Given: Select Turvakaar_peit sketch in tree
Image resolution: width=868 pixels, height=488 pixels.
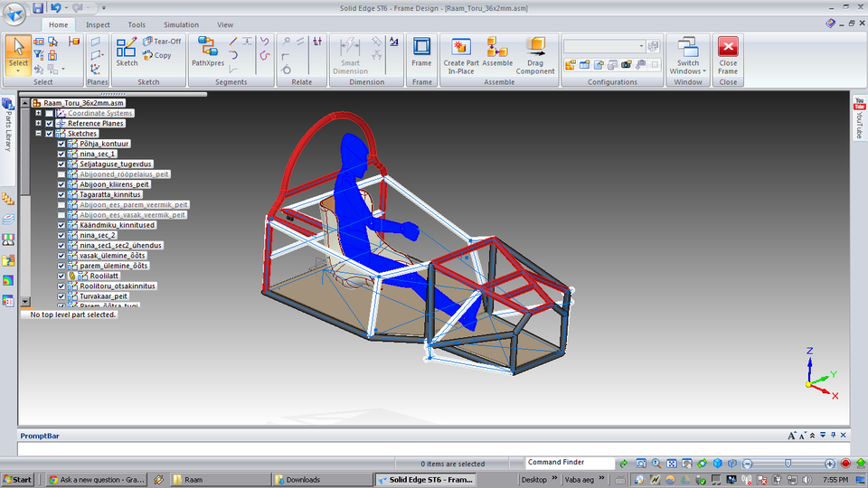Looking at the screenshot, I should (103, 296).
